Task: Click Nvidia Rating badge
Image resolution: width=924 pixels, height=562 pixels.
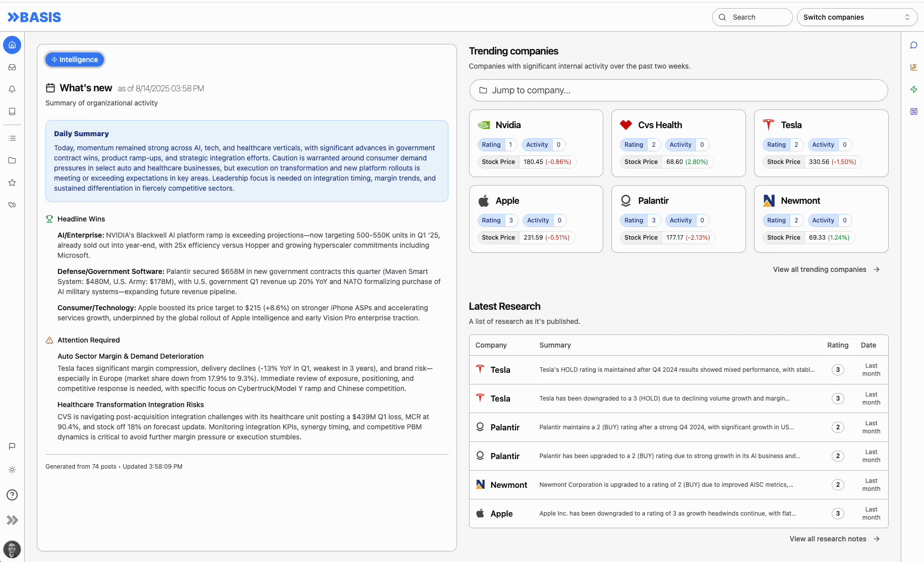Action: pos(497,145)
